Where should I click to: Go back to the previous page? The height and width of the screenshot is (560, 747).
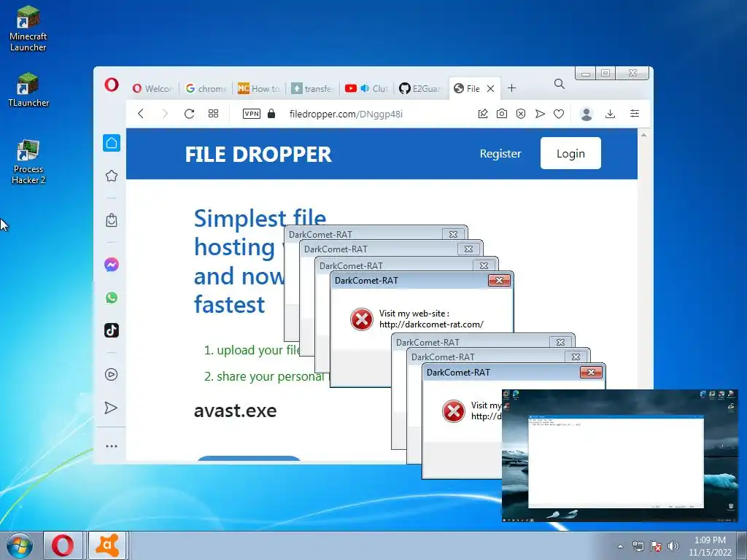click(x=141, y=114)
